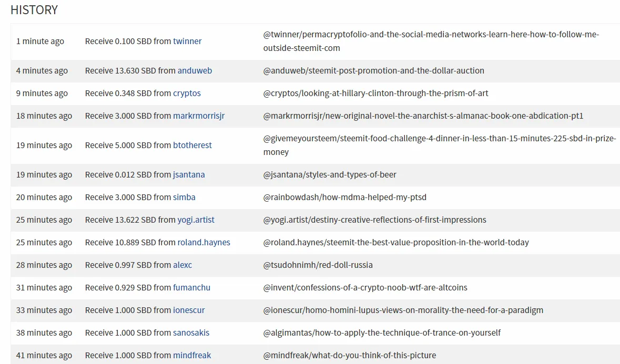Image resolution: width=620 pixels, height=364 pixels.
Task: Open fumanchu's profile link
Action: 191,287
